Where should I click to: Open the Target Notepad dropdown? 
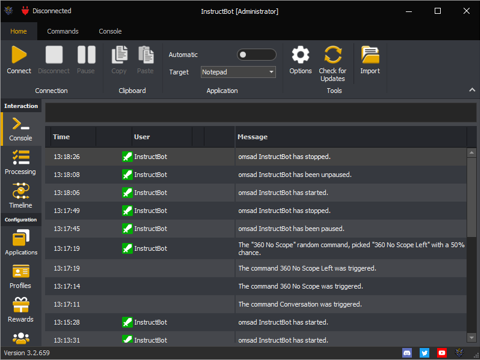point(238,72)
